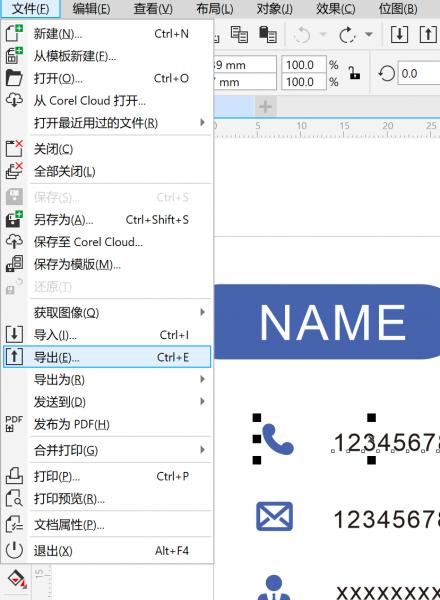Choose 打开(O)... menu entry
The width and height of the screenshot is (440, 600).
(107, 78)
